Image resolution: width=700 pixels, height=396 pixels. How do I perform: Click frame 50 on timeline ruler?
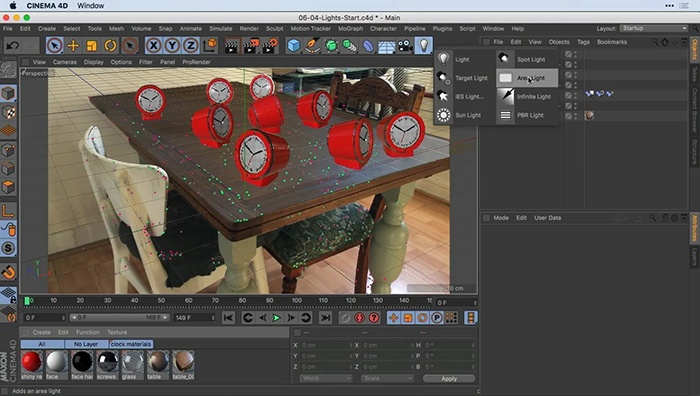tap(161, 301)
